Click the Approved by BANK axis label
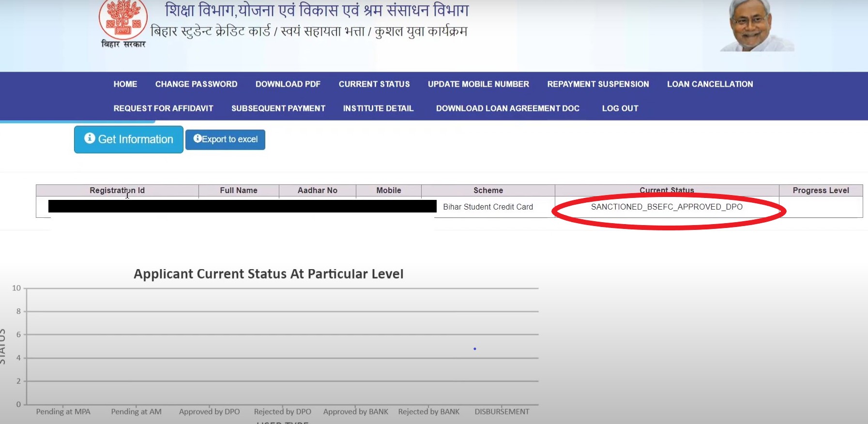The height and width of the screenshot is (424, 868). [x=356, y=412]
